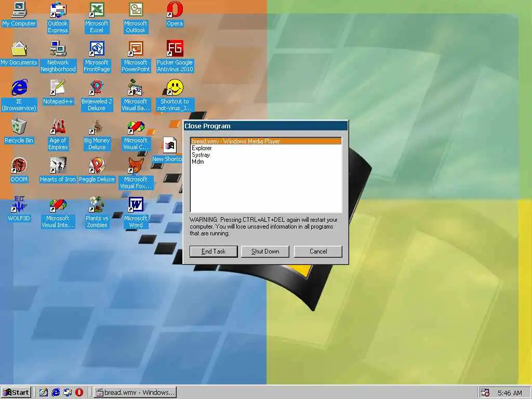Click the Shut Down button
This screenshot has width=532, height=399.
click(x=265, y=251)
